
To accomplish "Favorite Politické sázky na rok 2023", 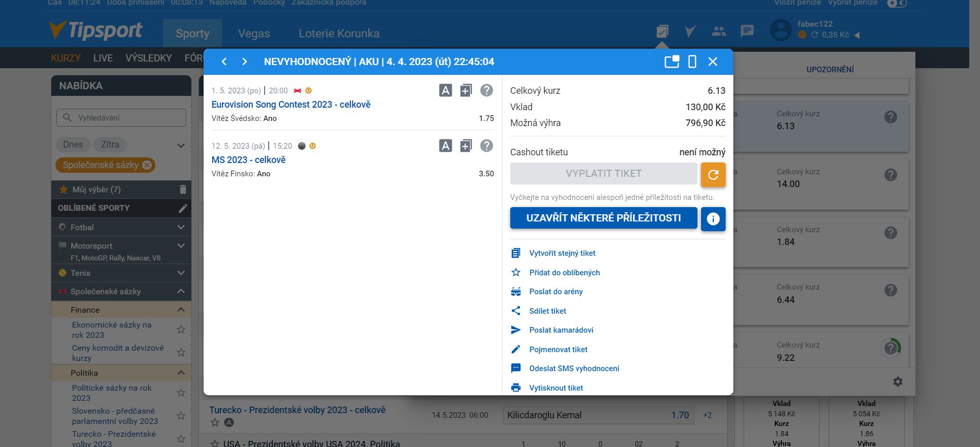I will pos(181,393).
